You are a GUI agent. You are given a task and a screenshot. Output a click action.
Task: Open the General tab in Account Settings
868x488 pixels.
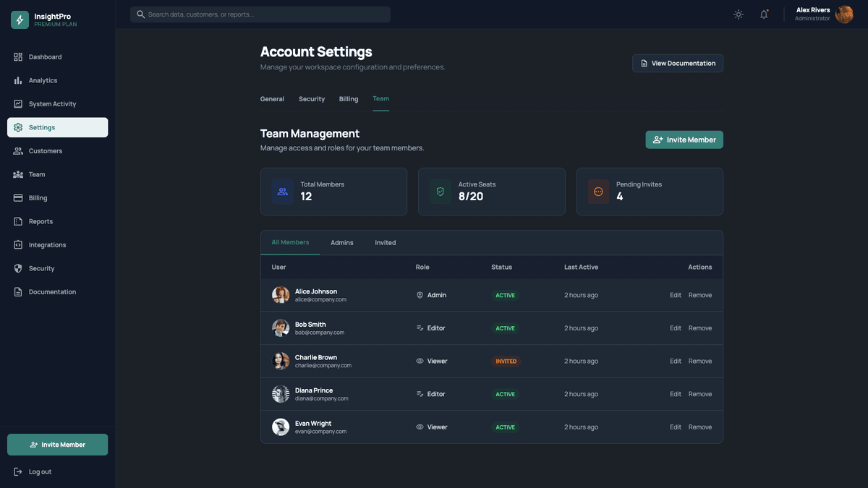point(272,99)
